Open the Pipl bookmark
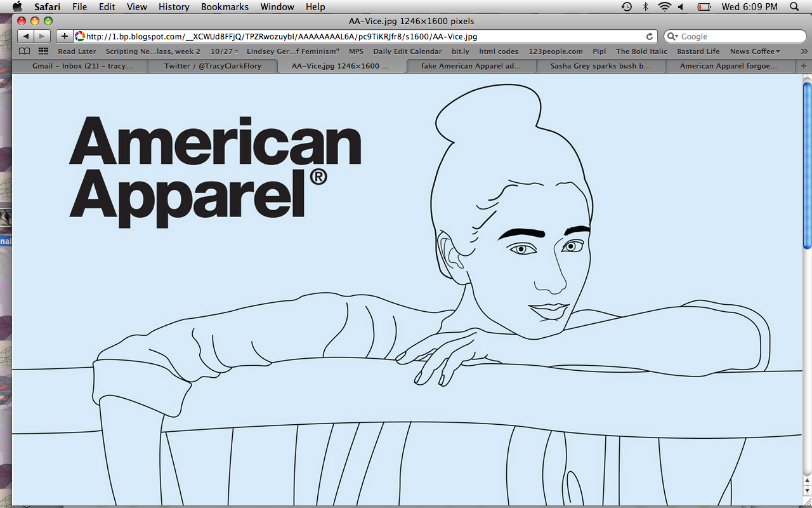The image size is (812, 508). point(599,51)
